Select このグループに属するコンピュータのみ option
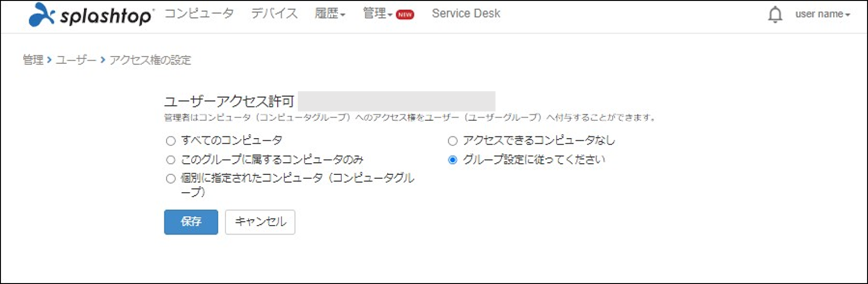This screenshot has height=284, width=868. tap(170, 160)
